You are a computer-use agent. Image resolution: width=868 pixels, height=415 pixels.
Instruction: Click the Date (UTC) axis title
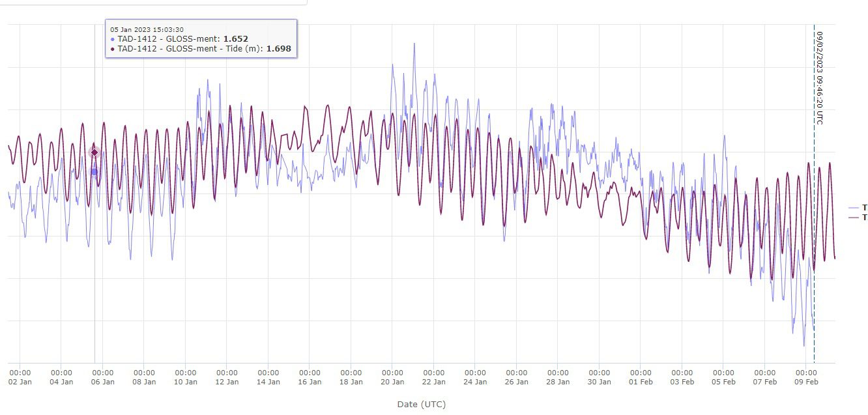click(x=421, y=405)
